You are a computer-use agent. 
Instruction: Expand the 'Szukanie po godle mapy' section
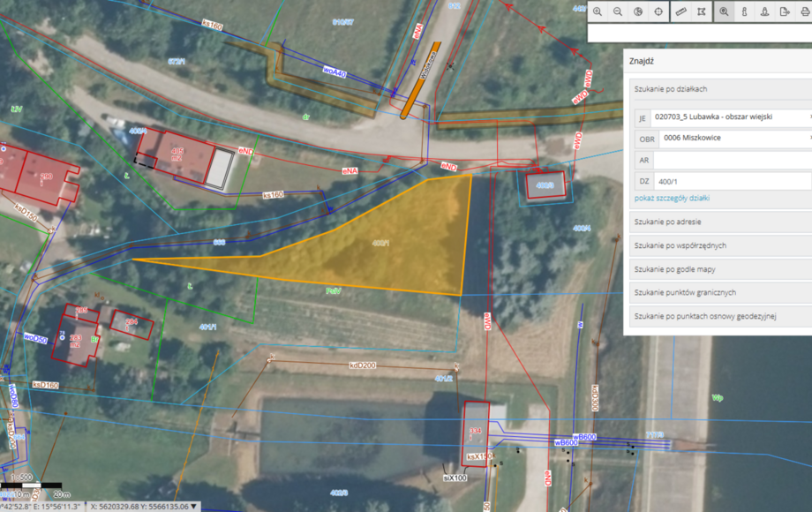[720, 269]
